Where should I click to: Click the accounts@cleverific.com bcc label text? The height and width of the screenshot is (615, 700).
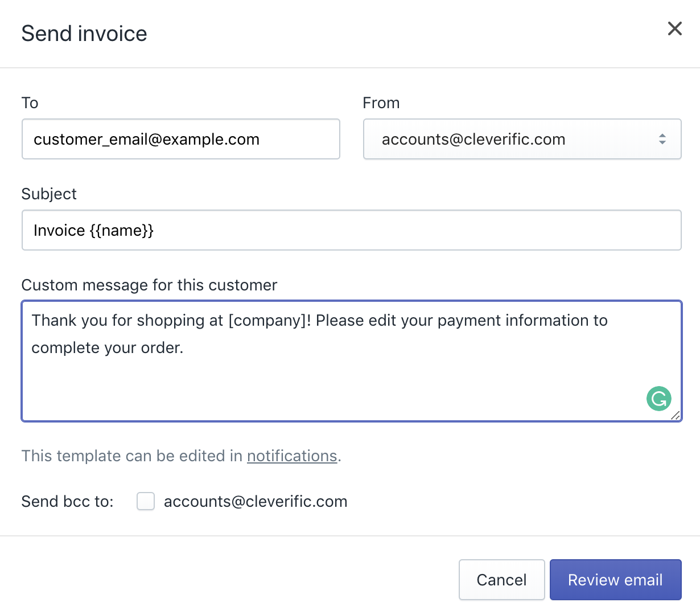[256, 501]
